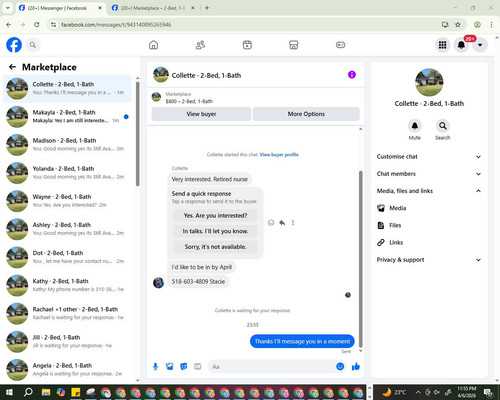Switch to the Messenger | Facebook browser tab

point(61,8)
